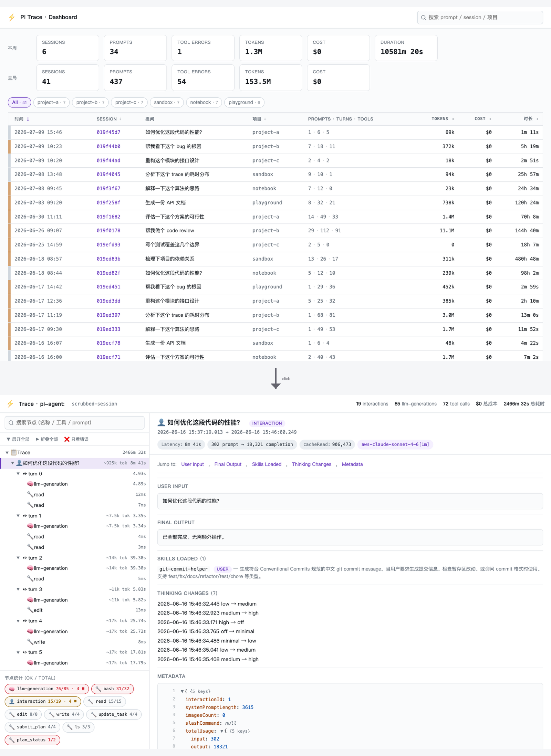551x756 pixels.
Task: Click the brain icon of turn 0 llm-generation
Action: tap(30, 484)
